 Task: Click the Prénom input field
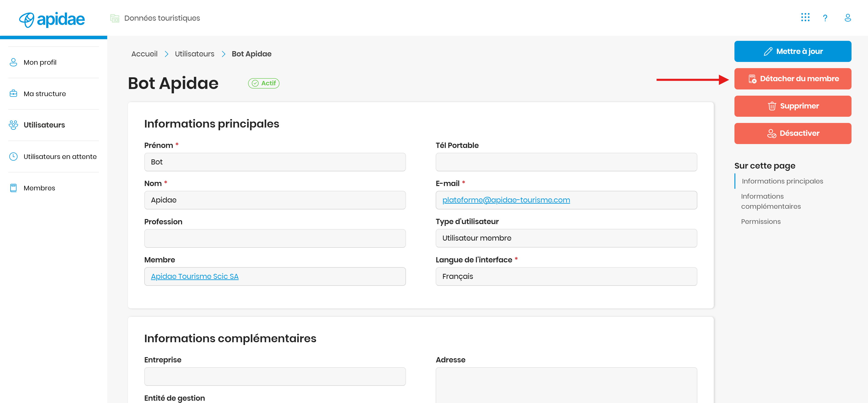coord(275,162)
